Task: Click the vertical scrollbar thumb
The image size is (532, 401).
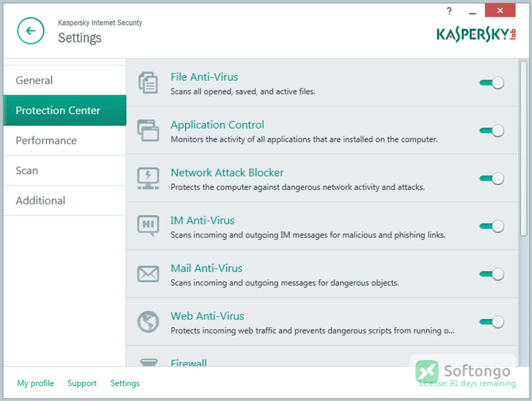Action: (x=523, y=149)
